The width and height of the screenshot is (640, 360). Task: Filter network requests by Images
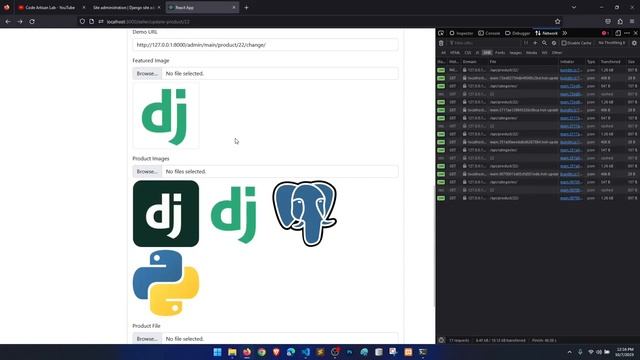pos(516,53)
